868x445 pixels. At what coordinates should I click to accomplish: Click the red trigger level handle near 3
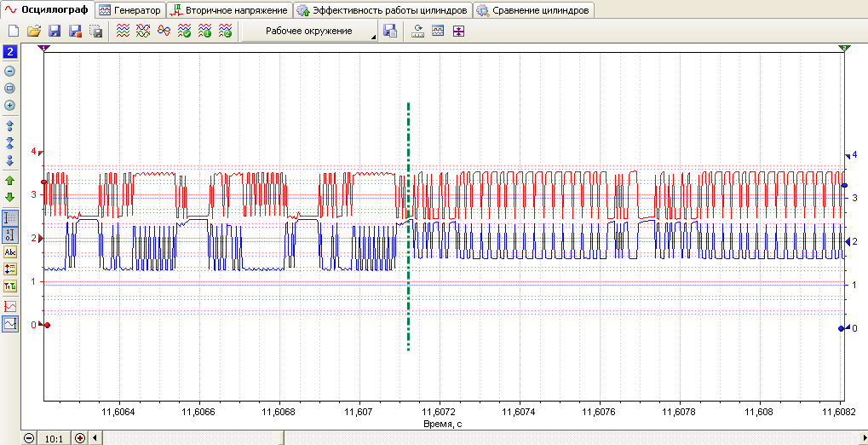point(43,182)
